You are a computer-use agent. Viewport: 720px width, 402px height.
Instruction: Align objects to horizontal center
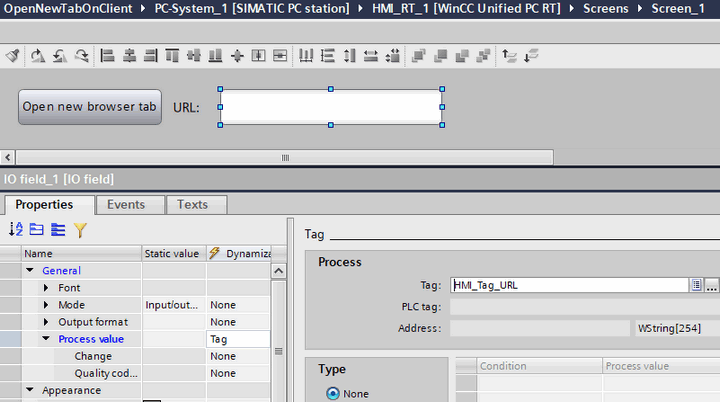coord(129,56)
